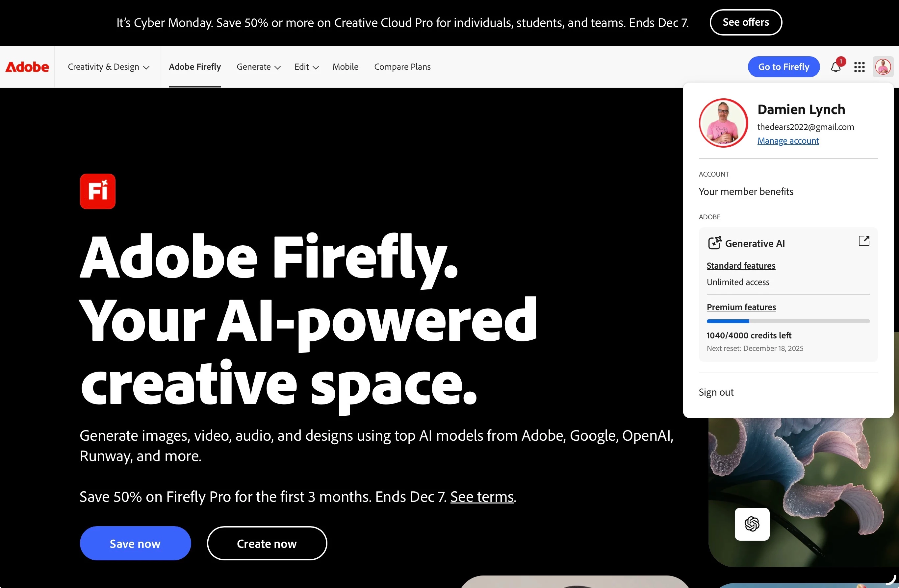Click the email thedears2022@gmail.com
This screenshot has height=588, width=899.
click(x=805, y=127)
